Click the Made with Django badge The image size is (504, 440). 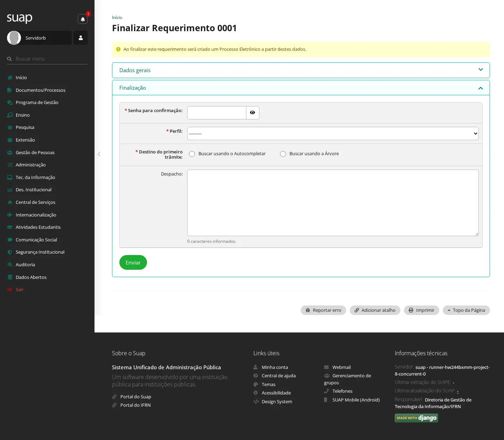[416, 418]
